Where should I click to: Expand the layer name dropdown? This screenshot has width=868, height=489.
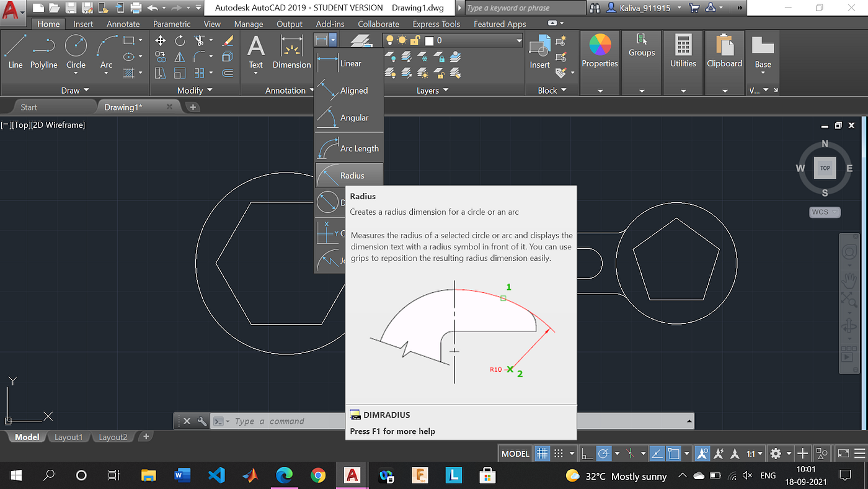click(x=518, y=40)
